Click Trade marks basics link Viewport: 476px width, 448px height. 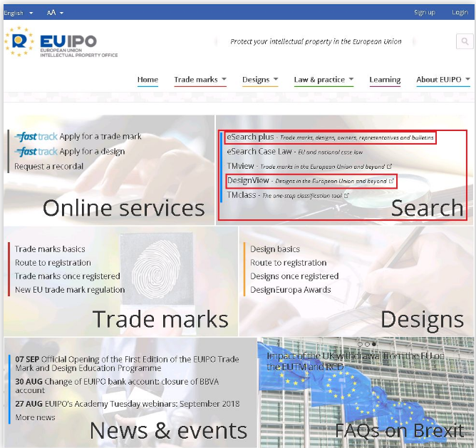[x=50, y=249]
